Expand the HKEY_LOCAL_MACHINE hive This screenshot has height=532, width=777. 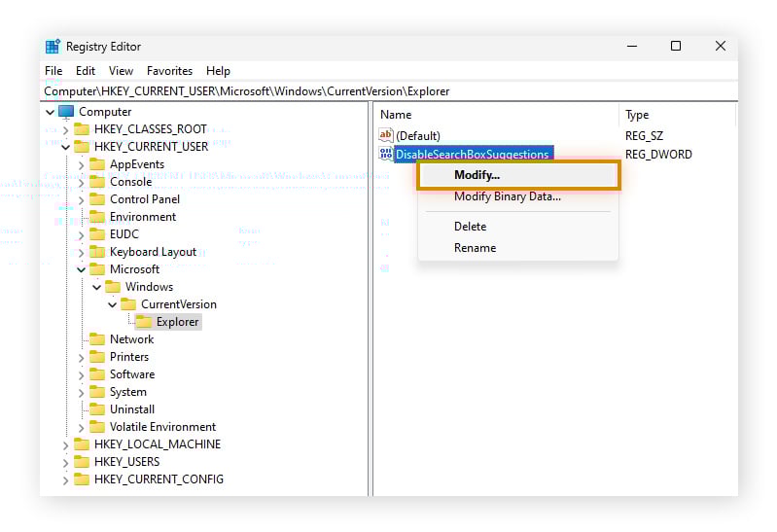pos(65,444)
